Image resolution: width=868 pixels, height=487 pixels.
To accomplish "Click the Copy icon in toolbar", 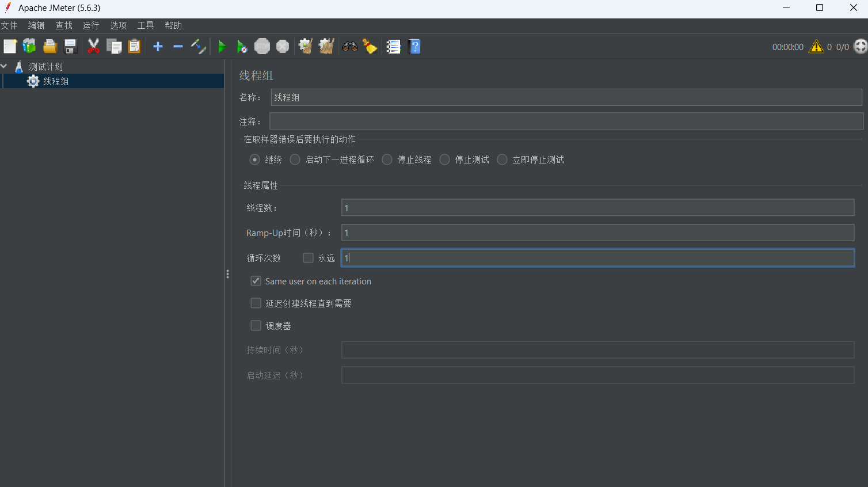I will pyautogui.click(x=114, y=47).
